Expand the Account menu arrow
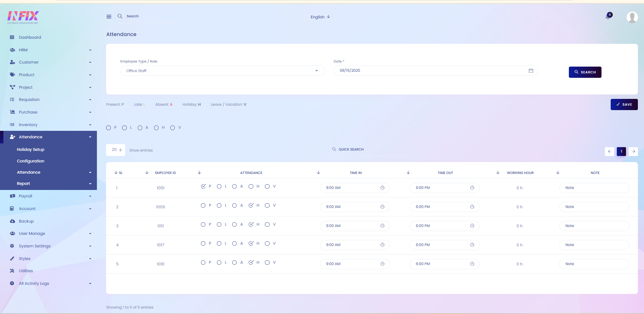 click(90, 209)
